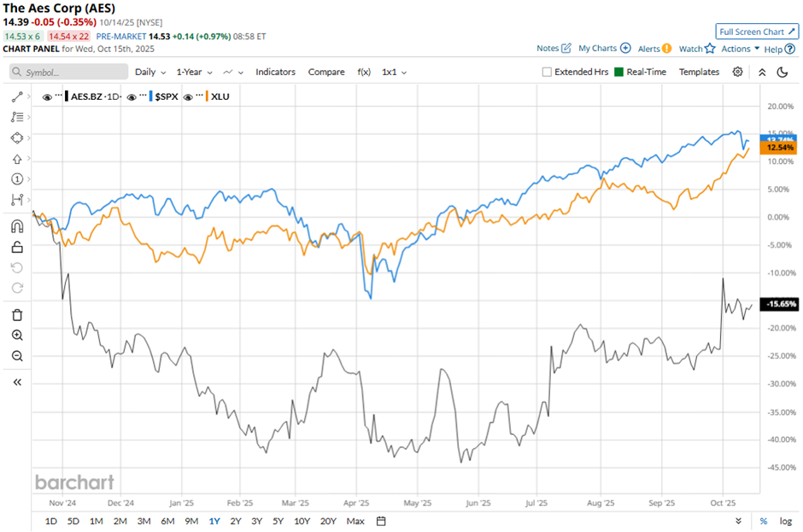This screenshot has height=532, width=803.
Task: Open the measure range tool
Action: pyautogui.click(x=17, y=200)
